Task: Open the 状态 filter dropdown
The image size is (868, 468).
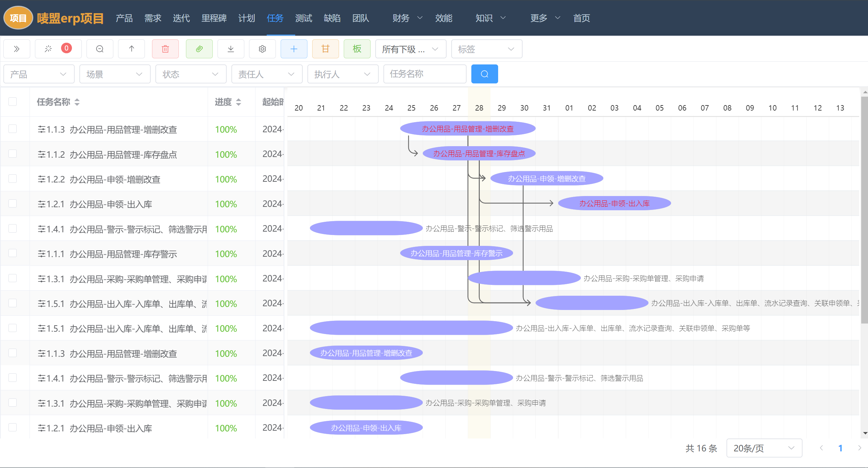Action: (190, 74)
